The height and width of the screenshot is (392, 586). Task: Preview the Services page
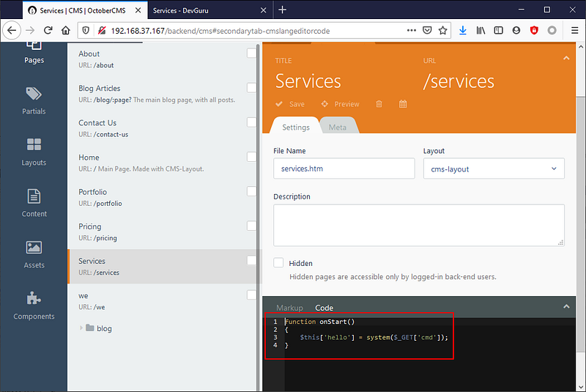pyautogui.click(x=340, y=104)
